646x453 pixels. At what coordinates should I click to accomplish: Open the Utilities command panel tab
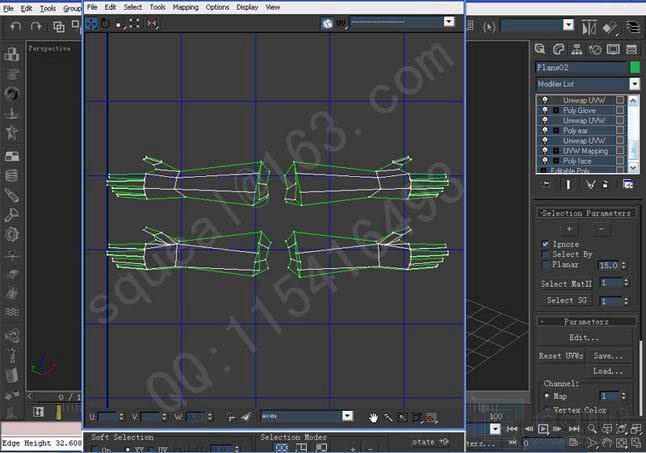pyautogui.click(x=631, y=49)
